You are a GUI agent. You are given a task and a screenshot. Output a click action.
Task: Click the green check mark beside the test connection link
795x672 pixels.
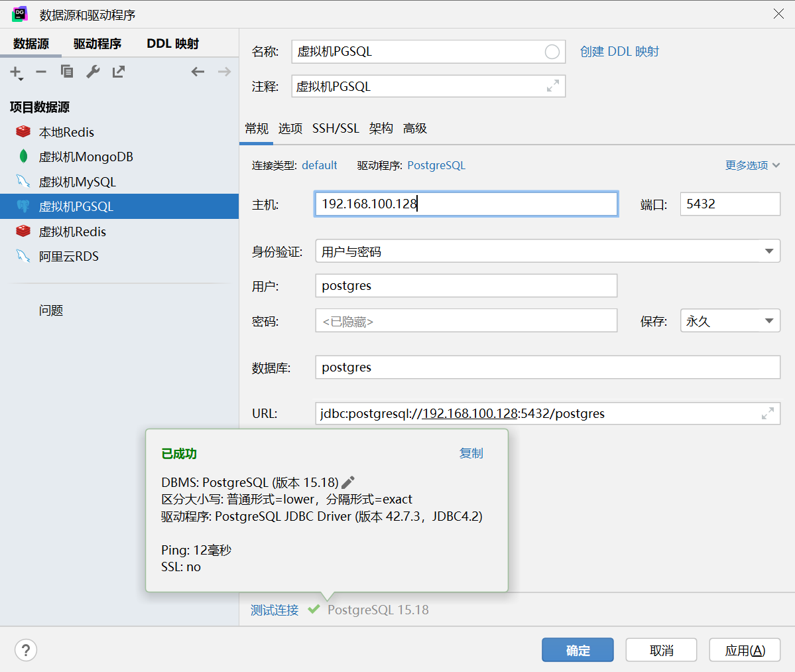click(314, 609)
